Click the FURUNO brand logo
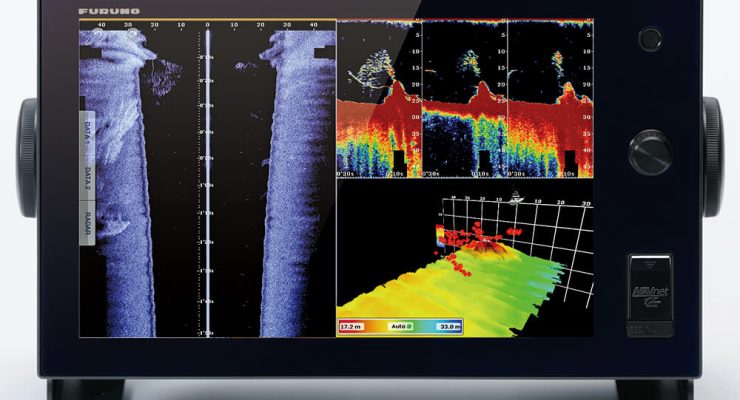This screenshot has height=400, width=740. pyautogui.click(x=109, y=11)
